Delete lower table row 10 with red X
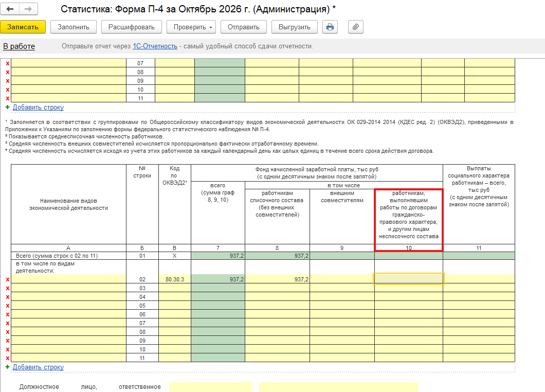The width and height of the screenshot is (545, 392). pyautogui.click(x=8, y=349)
